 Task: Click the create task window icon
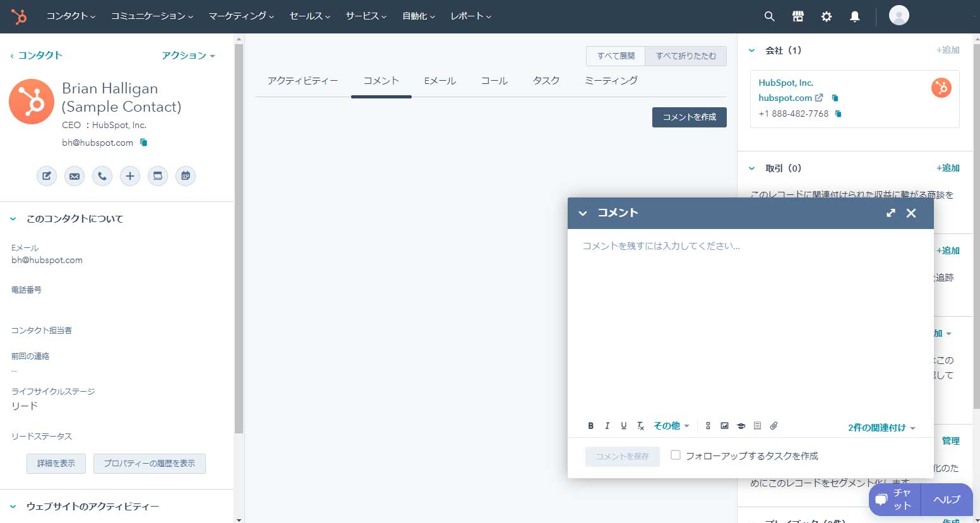pyautogui.click(x=158, y=176)
